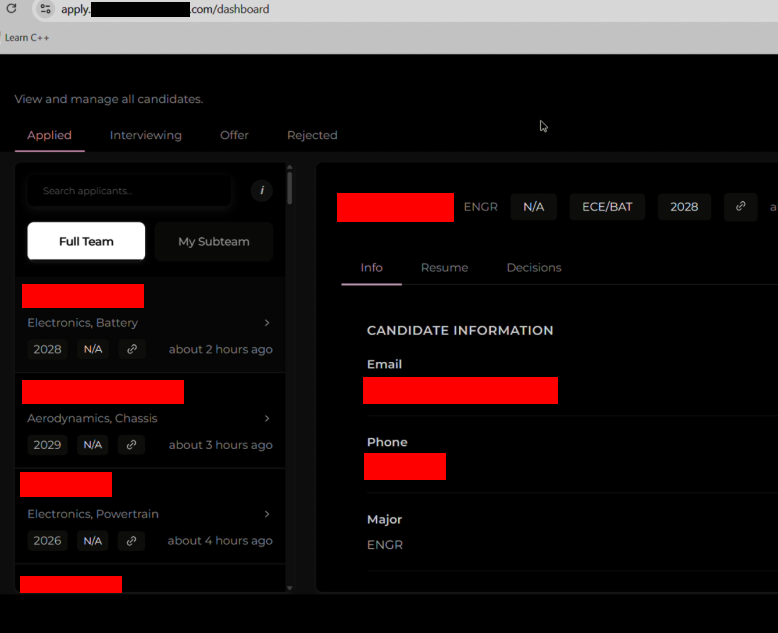
Task: Click 'Electronics, Battery' subteam text
Action: (82, 323)
